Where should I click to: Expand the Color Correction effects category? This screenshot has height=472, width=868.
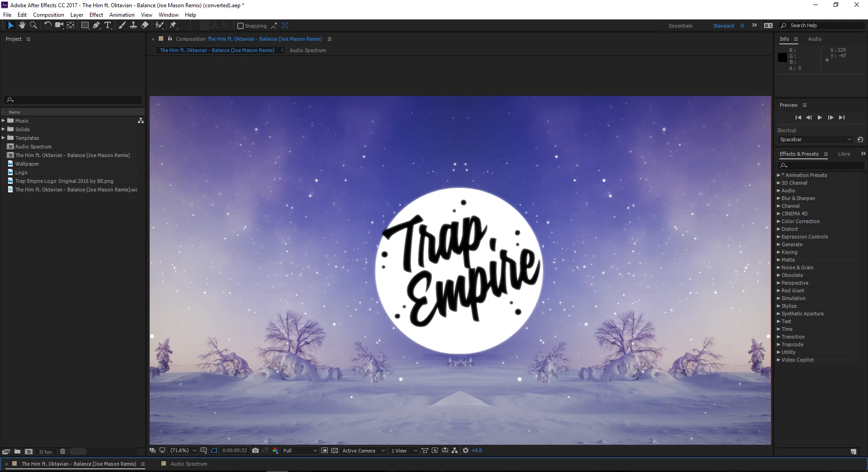click(778, 221)
